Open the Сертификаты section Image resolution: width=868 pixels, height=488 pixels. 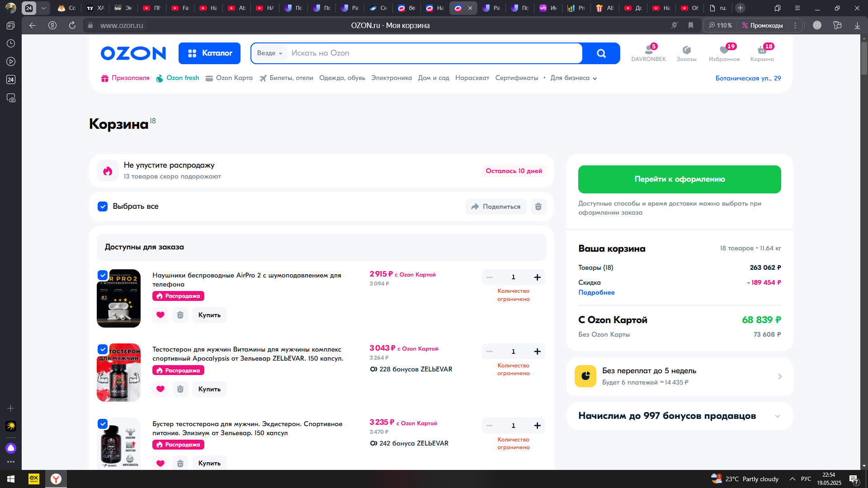[517, 78]
